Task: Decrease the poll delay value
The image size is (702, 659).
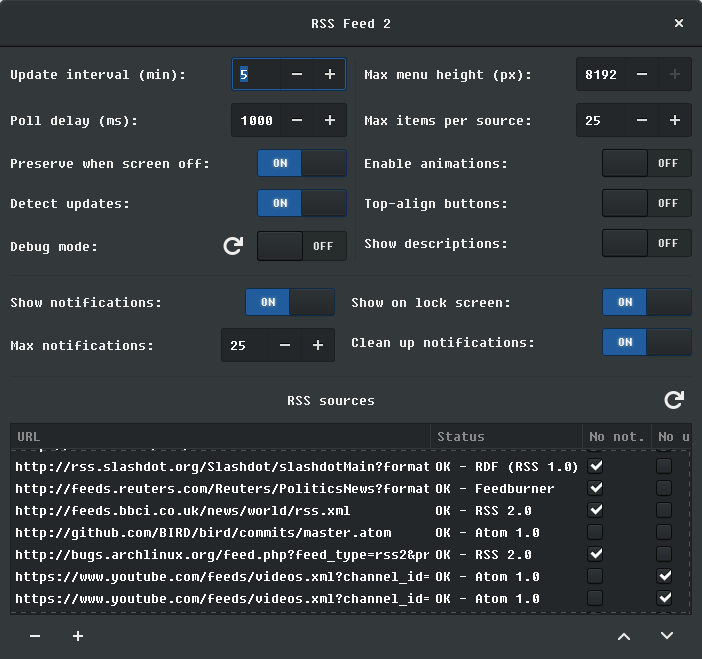Action: [x=297, y=120]
